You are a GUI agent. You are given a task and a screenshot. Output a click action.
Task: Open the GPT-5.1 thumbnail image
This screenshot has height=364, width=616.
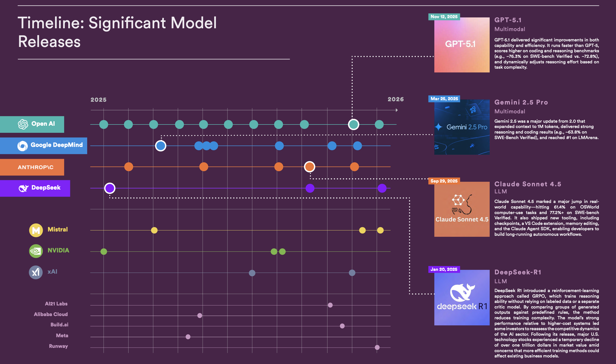[x=462, y=45]
